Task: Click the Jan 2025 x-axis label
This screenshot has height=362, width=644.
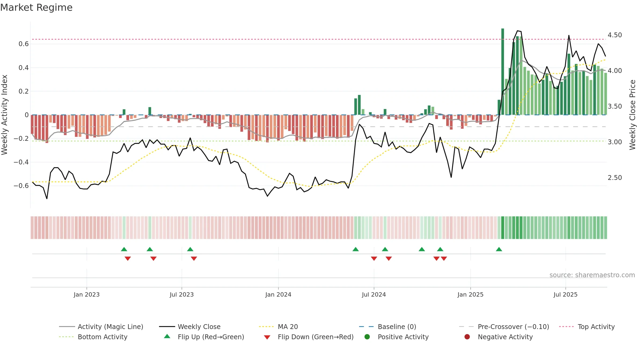Action: (470, 294)
